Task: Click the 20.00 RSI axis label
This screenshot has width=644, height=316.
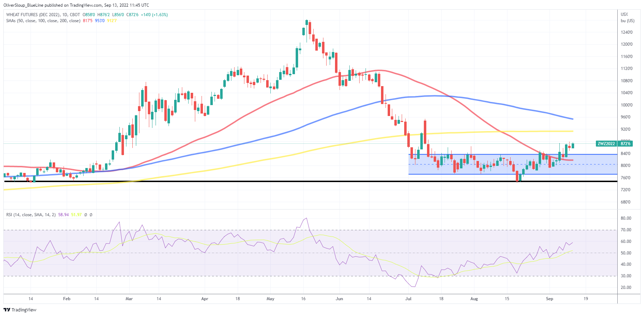Action: pos(626,288)
